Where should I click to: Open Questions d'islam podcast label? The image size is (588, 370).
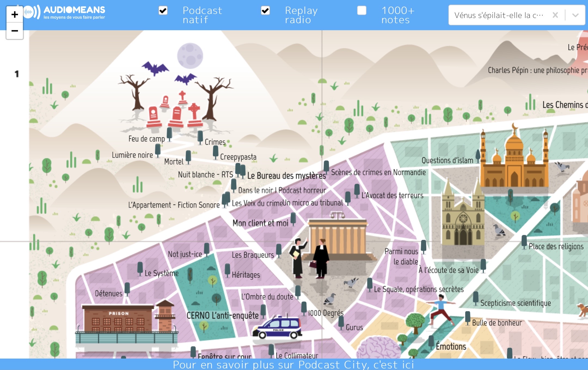tap(447, 161)
